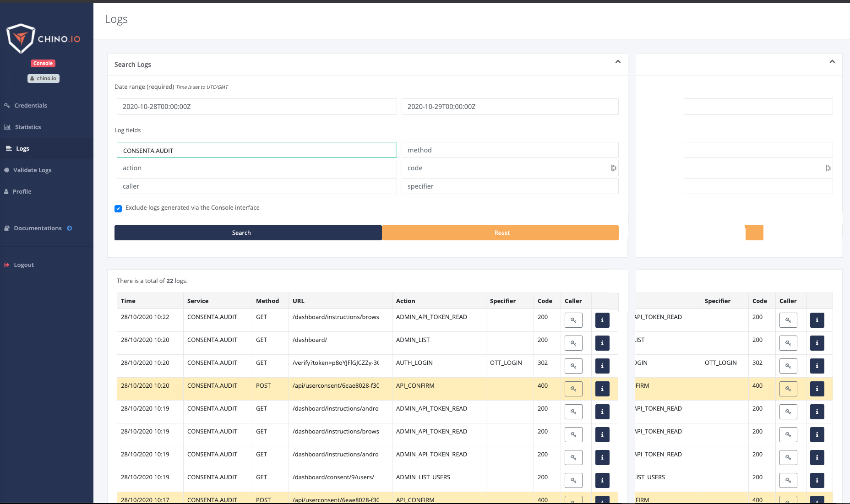Click the Logs page heading
This screenshot has width=850, height=504.
pos(116,19)
